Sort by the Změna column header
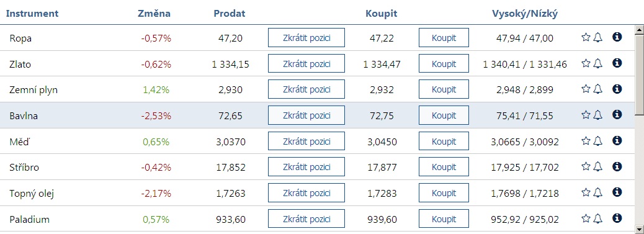The image size is (644, 234). (154, 14)
